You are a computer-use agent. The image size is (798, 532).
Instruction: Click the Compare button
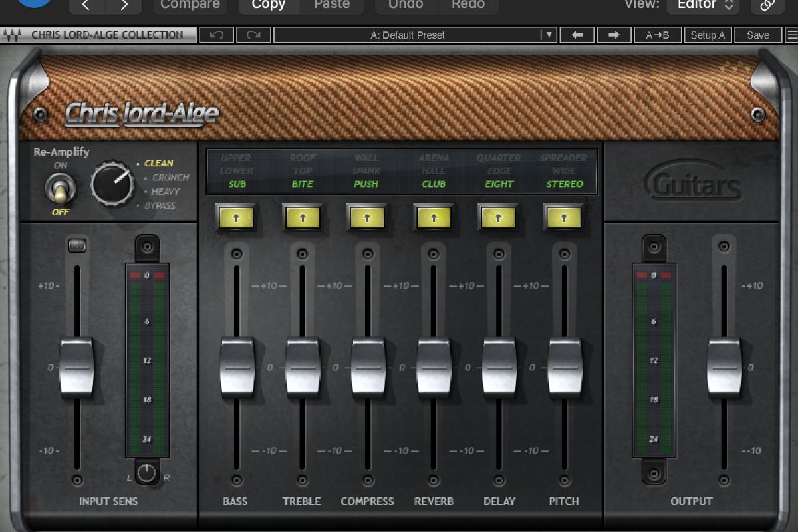tap(190, 5)
